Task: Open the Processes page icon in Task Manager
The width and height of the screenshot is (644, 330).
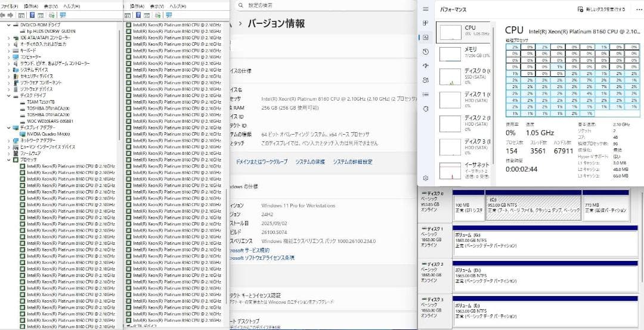Action: 426,23
